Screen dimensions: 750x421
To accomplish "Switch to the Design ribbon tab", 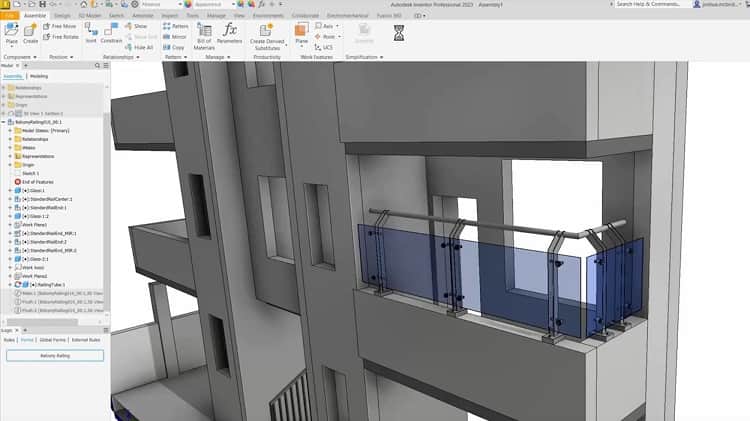I will pyautogui.click(x=62, y=16).
